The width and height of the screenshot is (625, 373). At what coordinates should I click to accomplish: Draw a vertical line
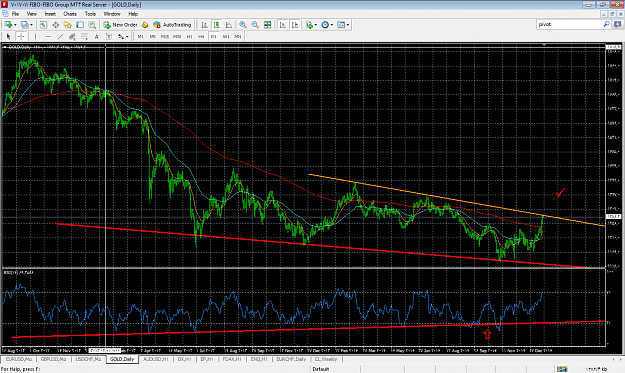35,36
